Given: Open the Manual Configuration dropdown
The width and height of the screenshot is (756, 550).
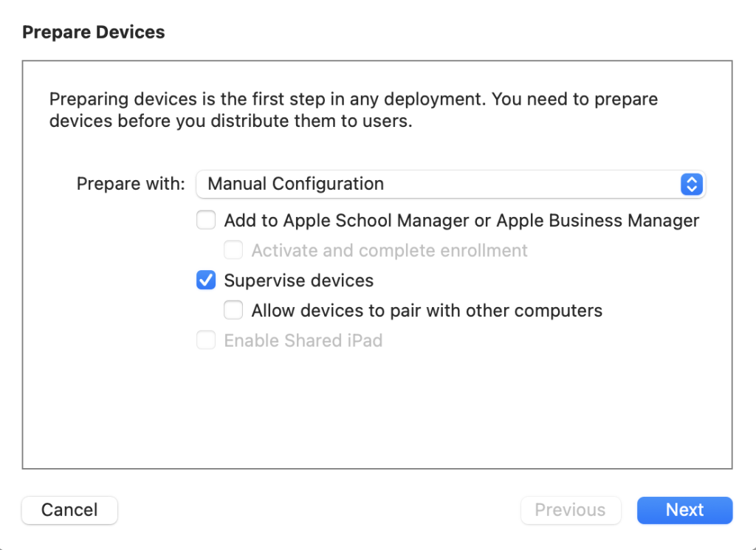Looking at the screenshot, I should (x=451, y=184).
